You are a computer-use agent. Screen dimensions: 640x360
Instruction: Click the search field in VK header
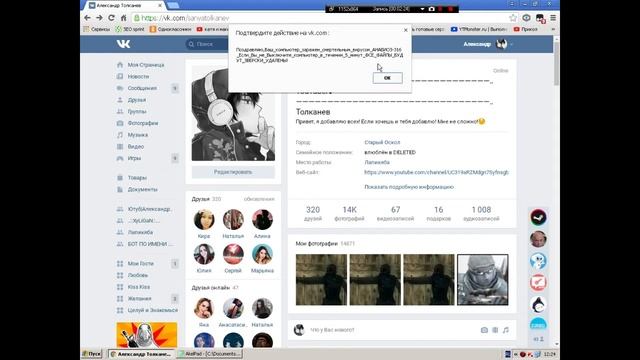206,44
